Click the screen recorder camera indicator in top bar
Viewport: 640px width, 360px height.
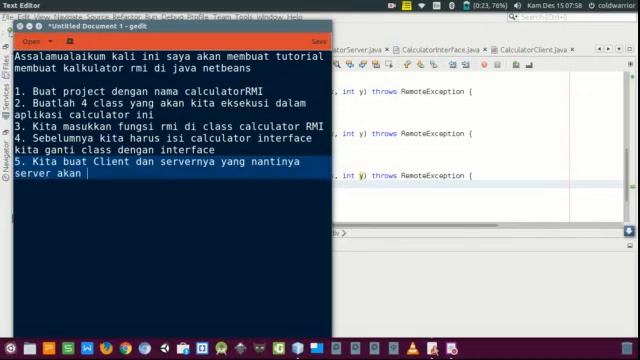pos(391,6)
